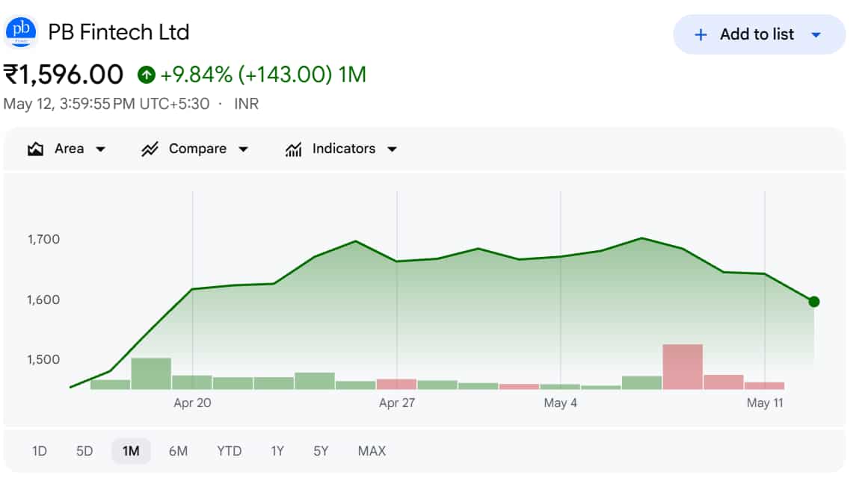Click the Apr 27 date axis label
This screenshot has height=478, width=868.
tap(397, 403)
